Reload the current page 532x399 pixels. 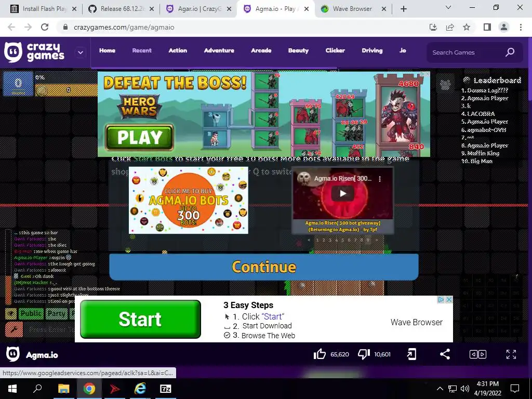point(45,27)
